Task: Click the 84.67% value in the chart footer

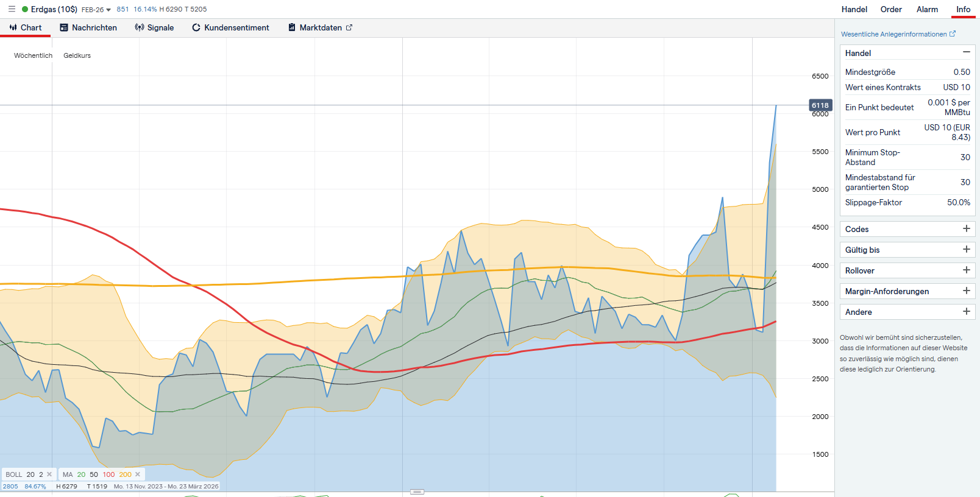Action: (x=35, y=487)
